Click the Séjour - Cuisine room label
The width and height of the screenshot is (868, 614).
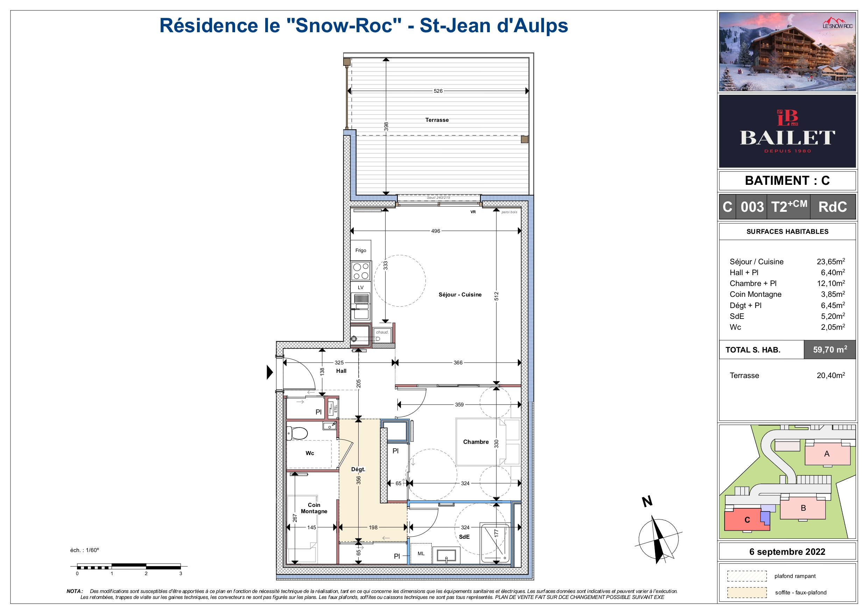click(x=460, y=295)
